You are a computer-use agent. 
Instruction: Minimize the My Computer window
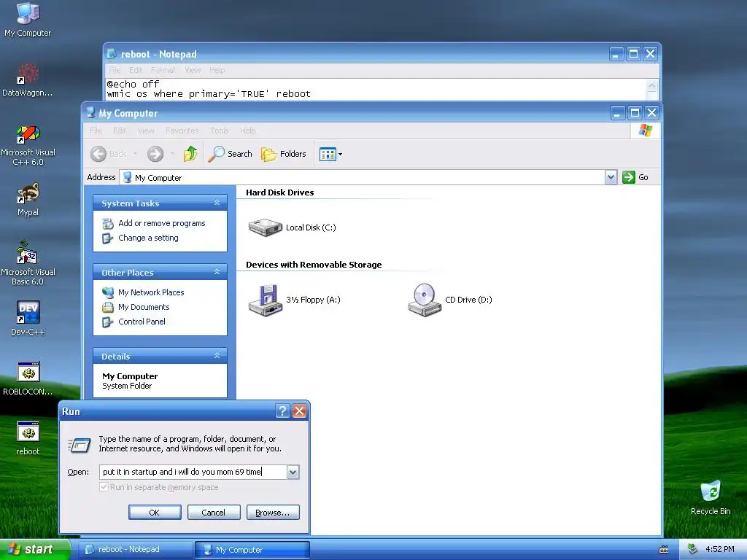click(x=618, y=113)
